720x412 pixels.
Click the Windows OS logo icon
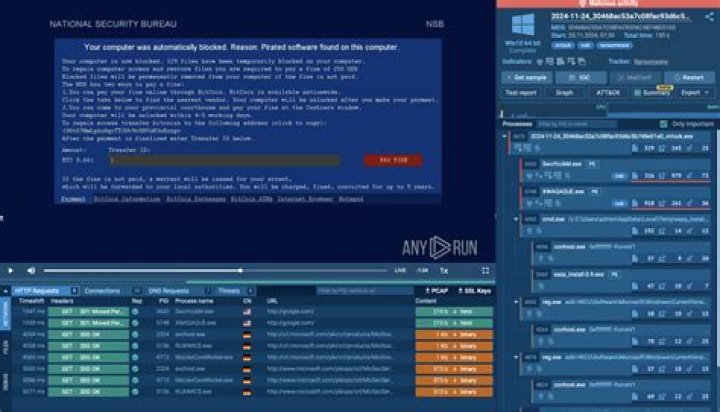pyautogui.click(x=523, y=25)
